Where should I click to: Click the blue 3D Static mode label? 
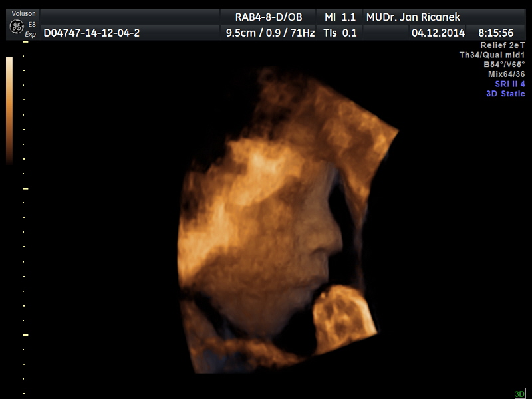point(505,94)
